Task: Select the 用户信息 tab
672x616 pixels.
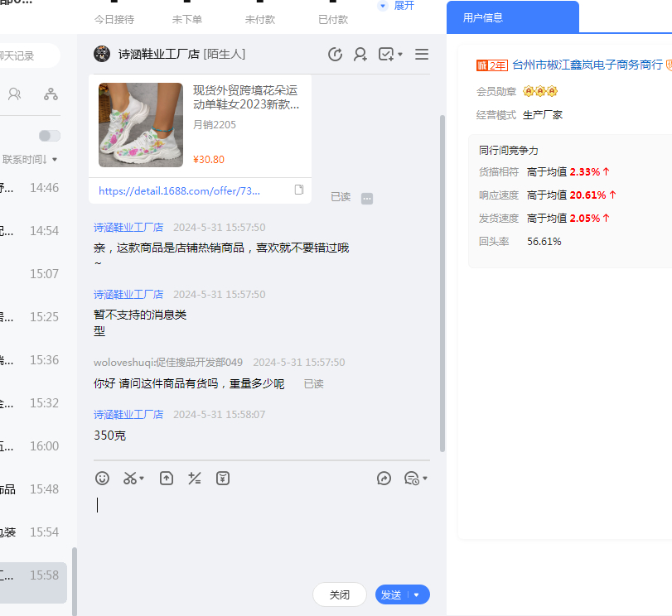Action: (x=512, y=17)
